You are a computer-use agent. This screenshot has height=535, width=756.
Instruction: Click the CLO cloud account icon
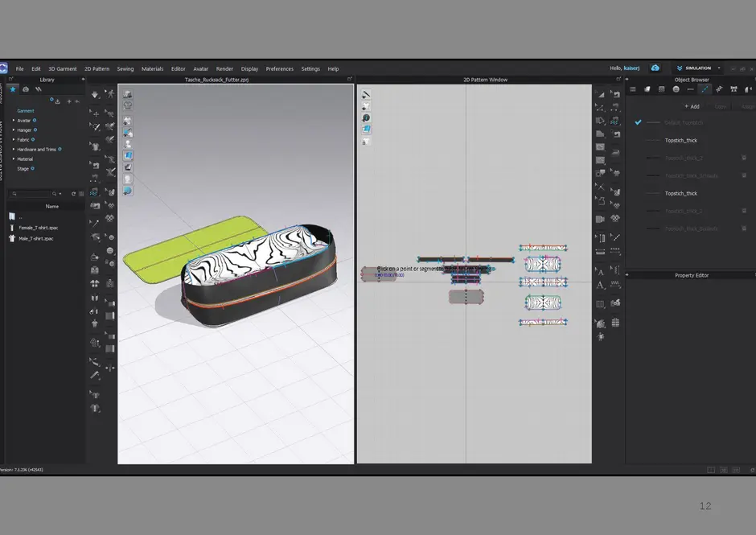click(x=655, y=68)
